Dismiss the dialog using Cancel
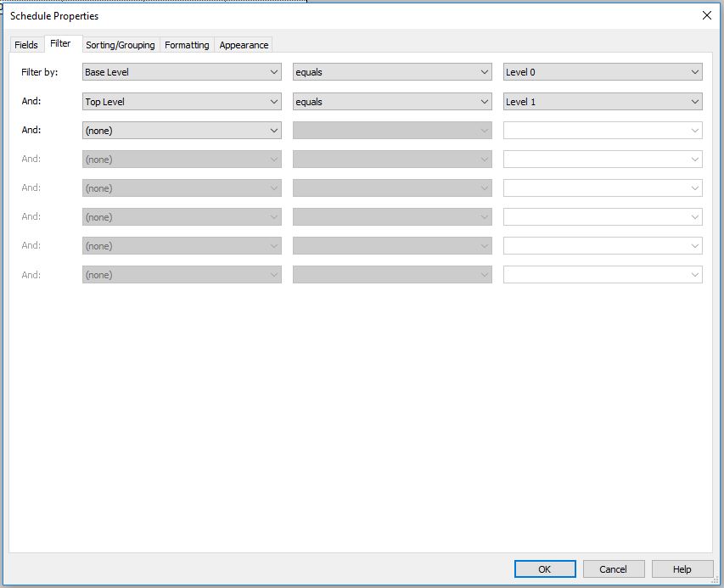 (x=613, y=568)
